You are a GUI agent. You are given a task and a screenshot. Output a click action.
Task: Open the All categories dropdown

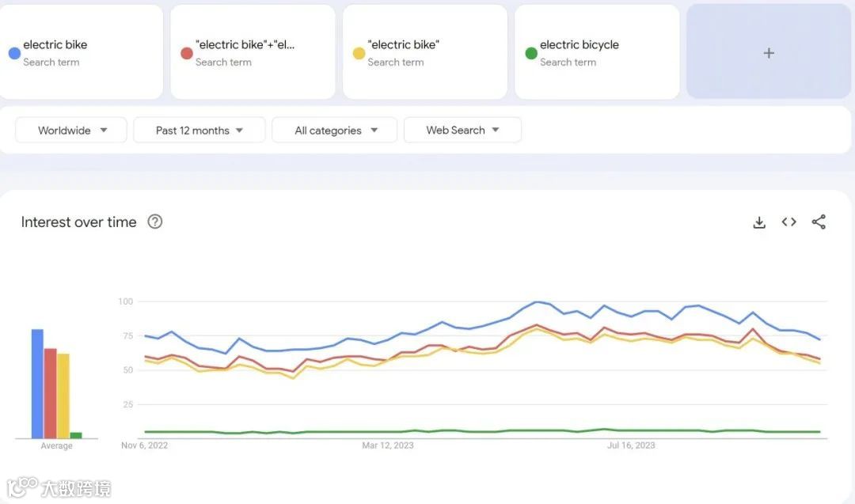click(334, 130)
